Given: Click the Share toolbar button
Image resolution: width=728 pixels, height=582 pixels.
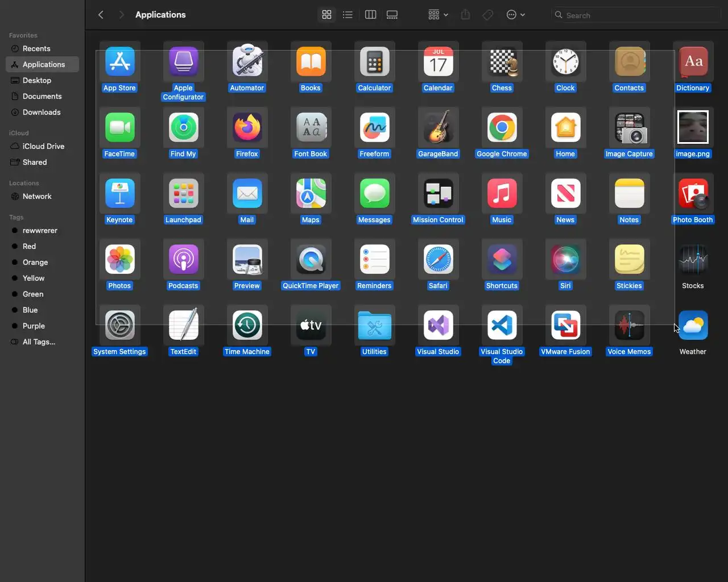Looking at the screenshot, I should [465, 15].
